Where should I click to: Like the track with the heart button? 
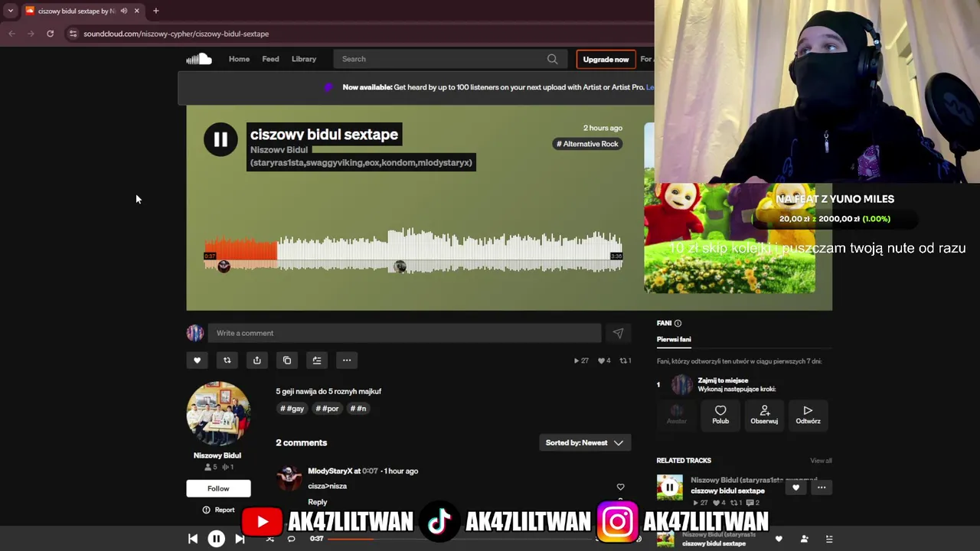click(x=197, y=360)
